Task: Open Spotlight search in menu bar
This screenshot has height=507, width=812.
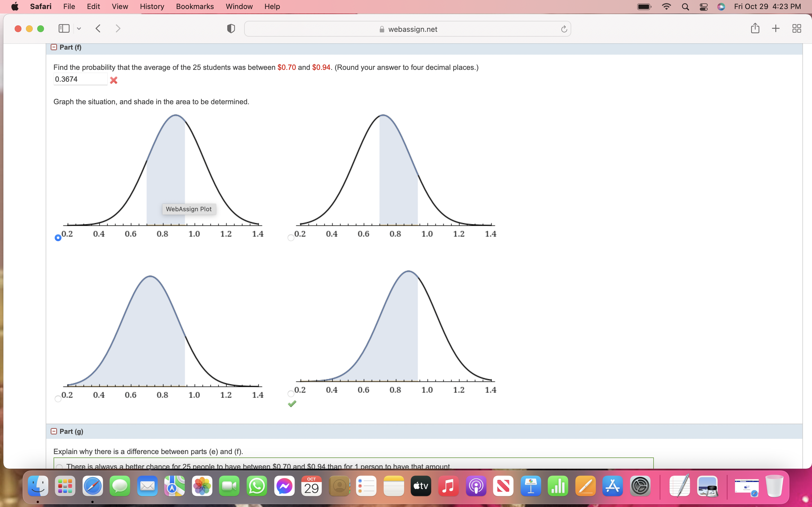Action: click(685, 7)
